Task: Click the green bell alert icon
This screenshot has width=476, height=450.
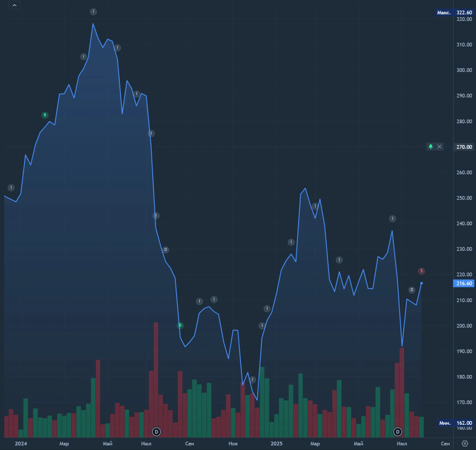Action: 430,147
